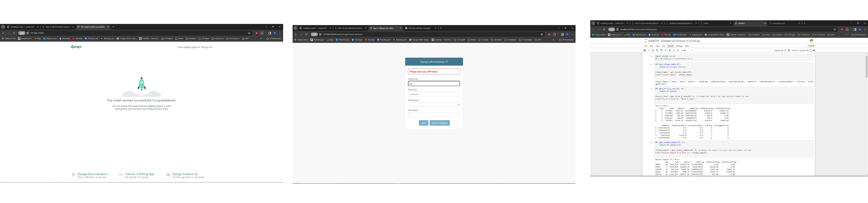Go back in the Django admin login window
This screenshot has height=203, width=868.
[296, 34]
